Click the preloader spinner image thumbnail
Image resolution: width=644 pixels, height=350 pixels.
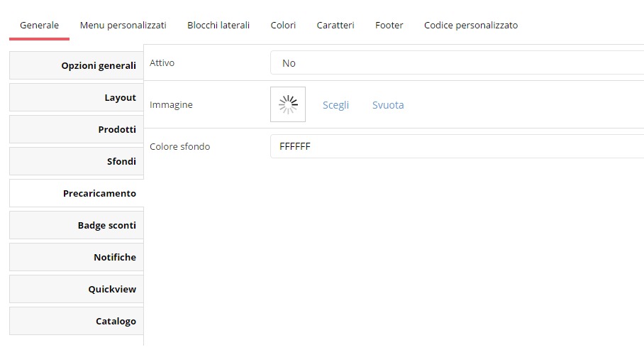point(288,104)
